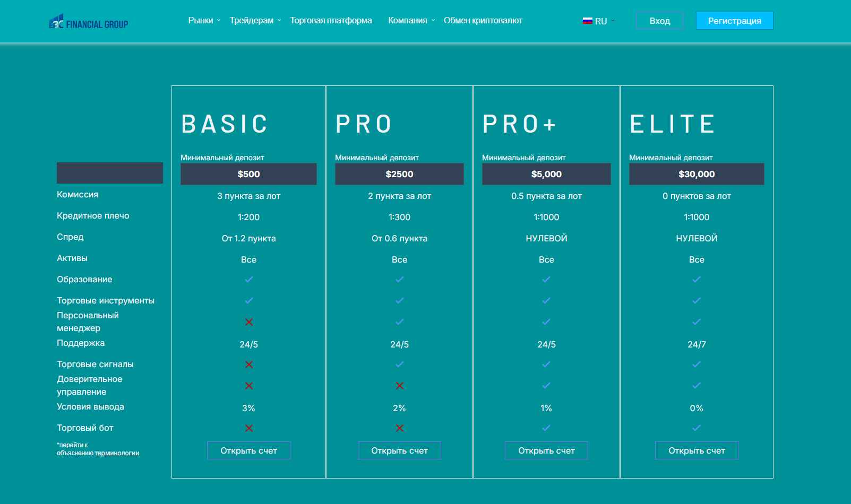Open account under PRO+ plan
This screenshot has width=851, height=504.
546,450
